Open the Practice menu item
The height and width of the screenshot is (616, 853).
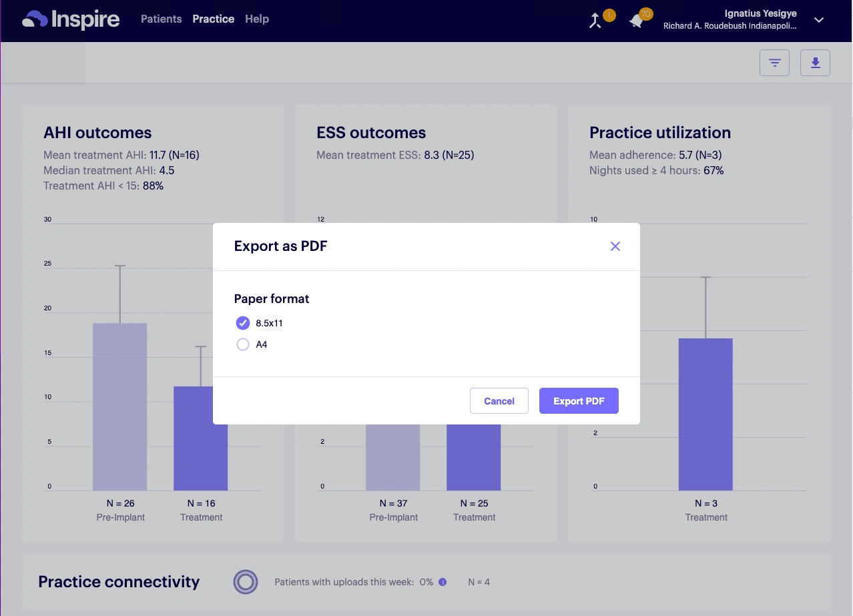click(x=213, y=19)
